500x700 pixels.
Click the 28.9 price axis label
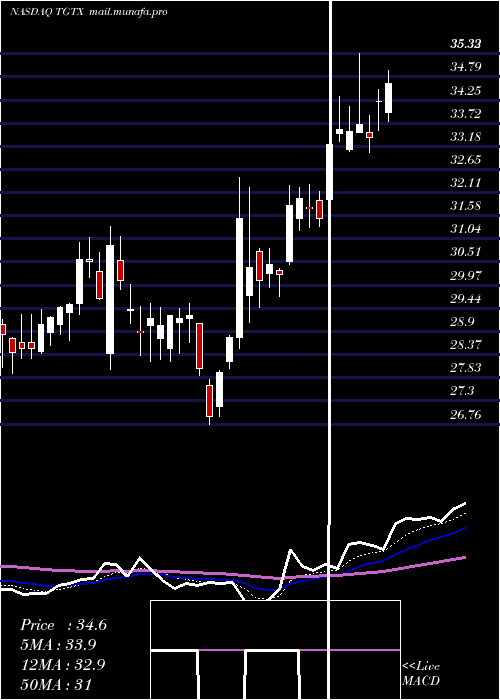[x=462, y=322]
